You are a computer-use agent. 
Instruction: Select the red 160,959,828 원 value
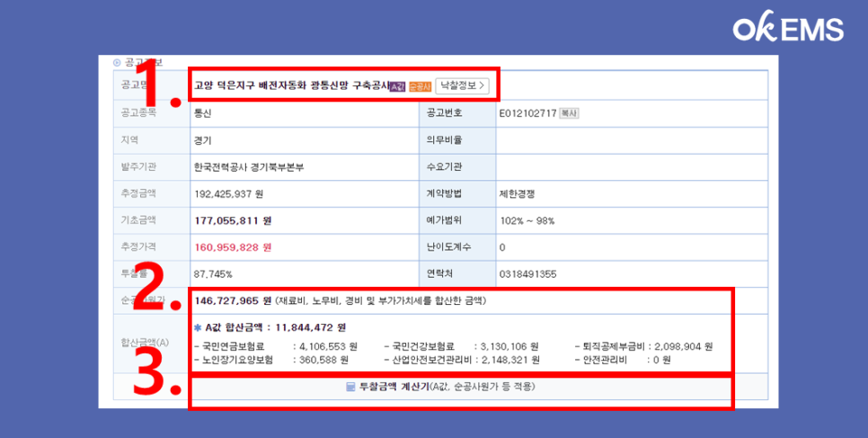click(x=233, y=247)
